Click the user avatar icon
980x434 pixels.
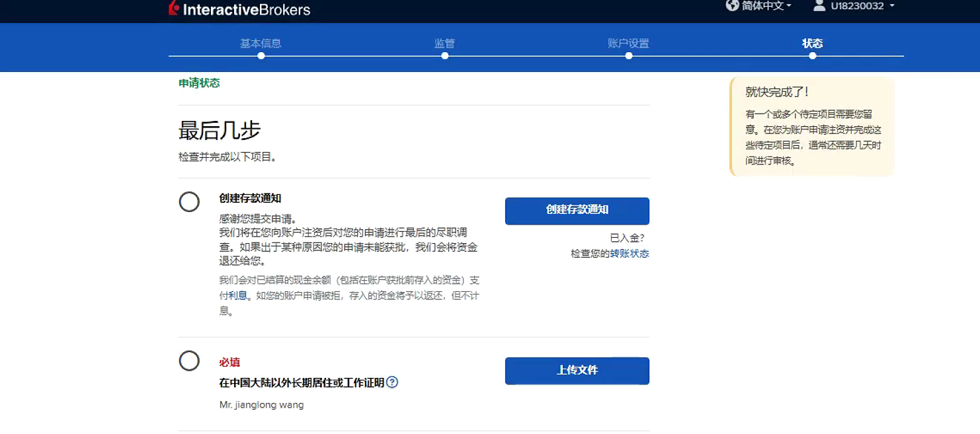819,6
